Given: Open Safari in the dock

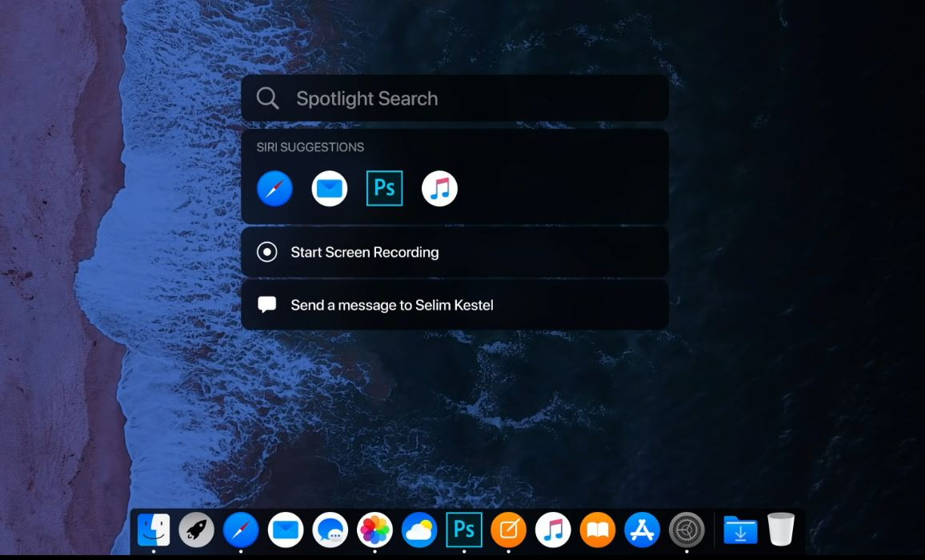Looking at the screenshot, I should click(x=241, y=530).
